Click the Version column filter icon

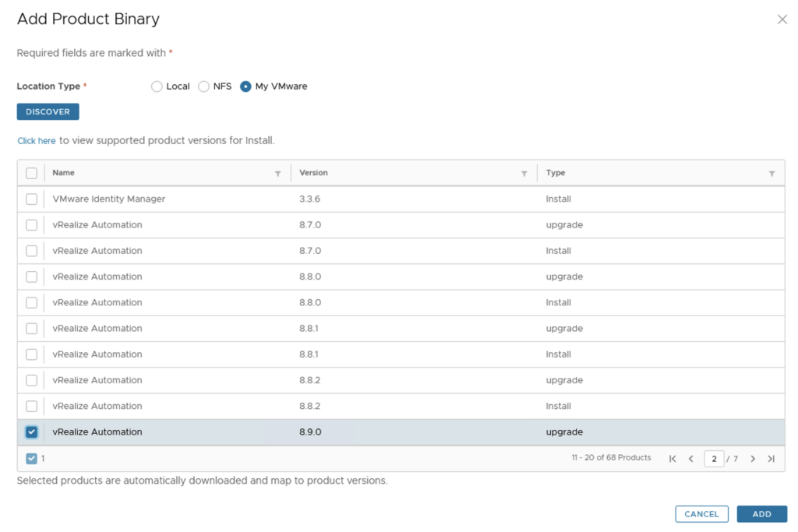click(524, 174)
